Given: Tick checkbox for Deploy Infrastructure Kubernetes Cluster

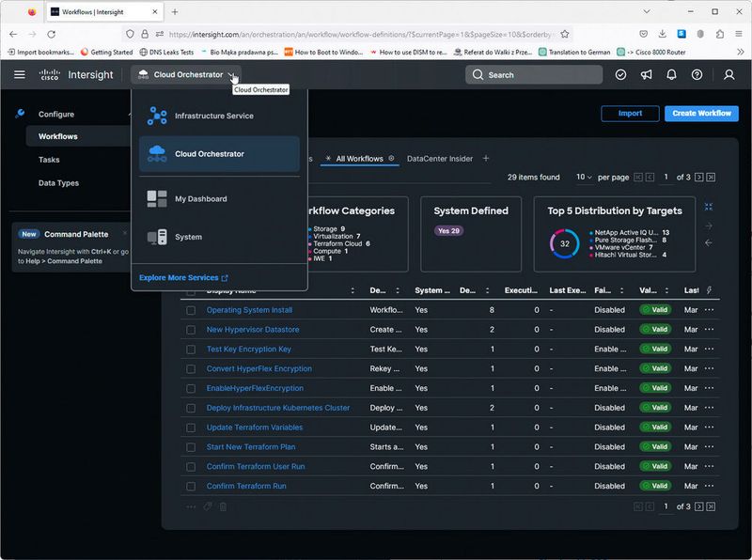Looking at the screenshot, I should click(x=191, y=408).
